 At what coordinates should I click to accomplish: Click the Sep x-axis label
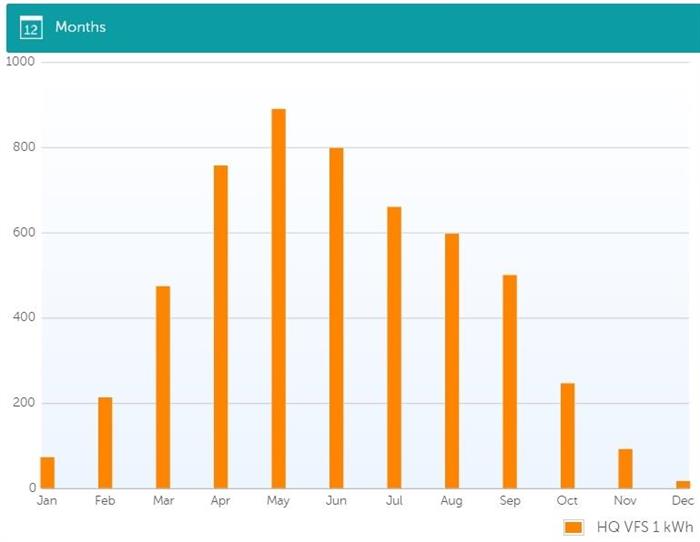pos(510,500)
